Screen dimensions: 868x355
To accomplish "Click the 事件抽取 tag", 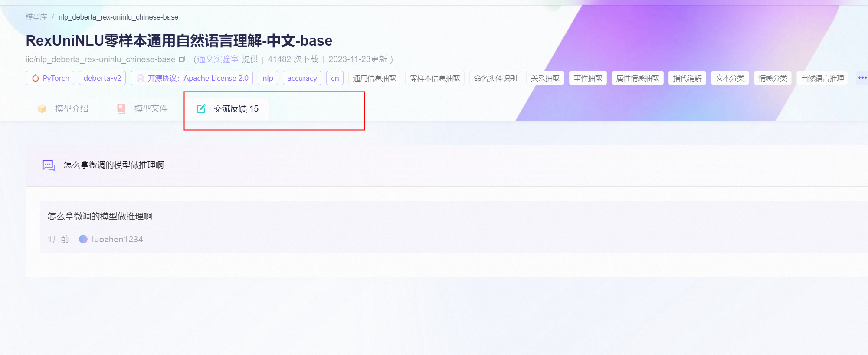I will (x=588, y=78).
